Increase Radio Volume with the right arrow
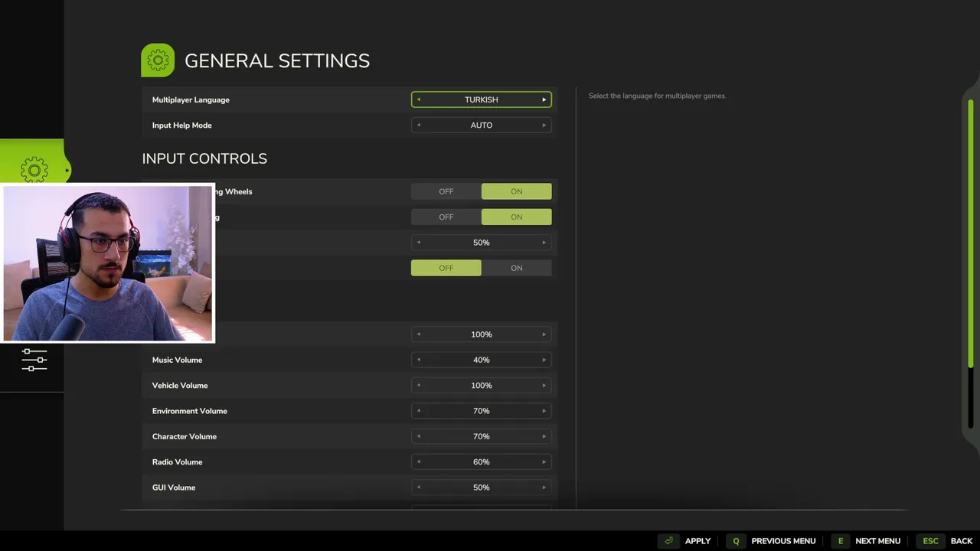Image resolution: width=980 pixels, height=551 pixels. pos(544,462)
